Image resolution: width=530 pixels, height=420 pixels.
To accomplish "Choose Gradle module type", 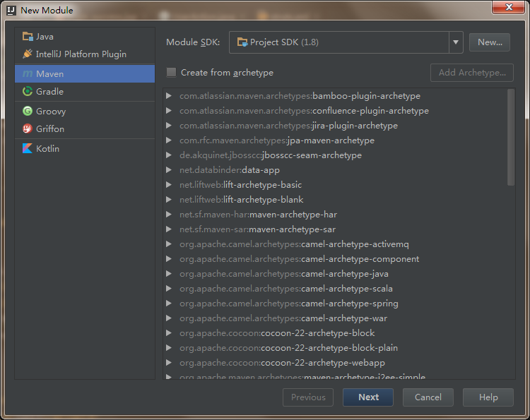I will (85, 92).
